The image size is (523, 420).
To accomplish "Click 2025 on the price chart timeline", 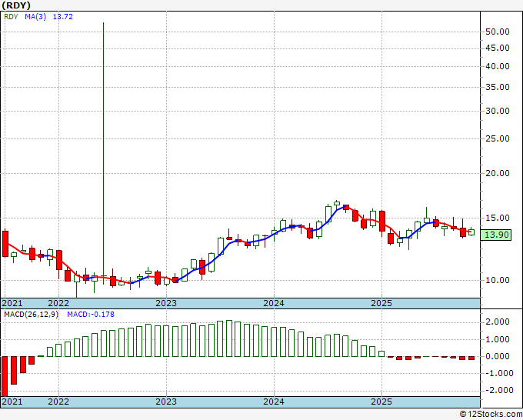I will point(381,303).
